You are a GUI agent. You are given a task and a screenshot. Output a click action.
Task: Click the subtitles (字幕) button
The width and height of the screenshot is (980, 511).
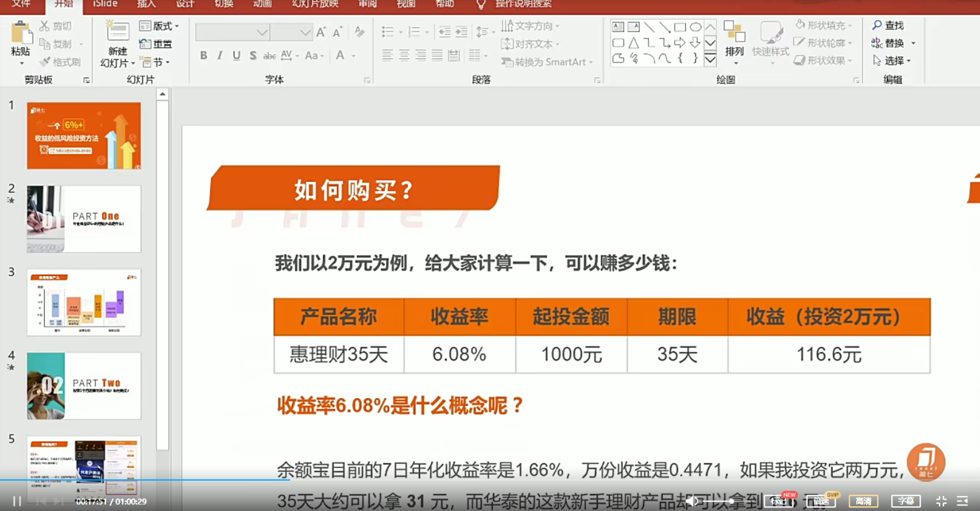point(906,501)
